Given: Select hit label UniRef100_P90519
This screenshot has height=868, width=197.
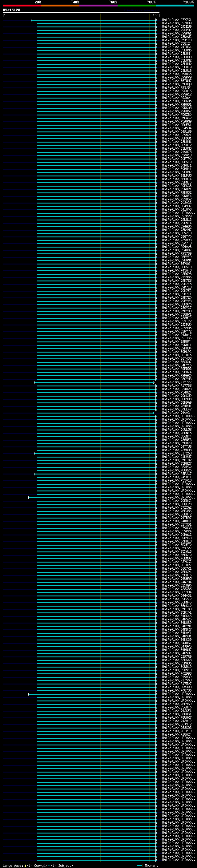Looking at the screenshot, I should click(177, 670).
